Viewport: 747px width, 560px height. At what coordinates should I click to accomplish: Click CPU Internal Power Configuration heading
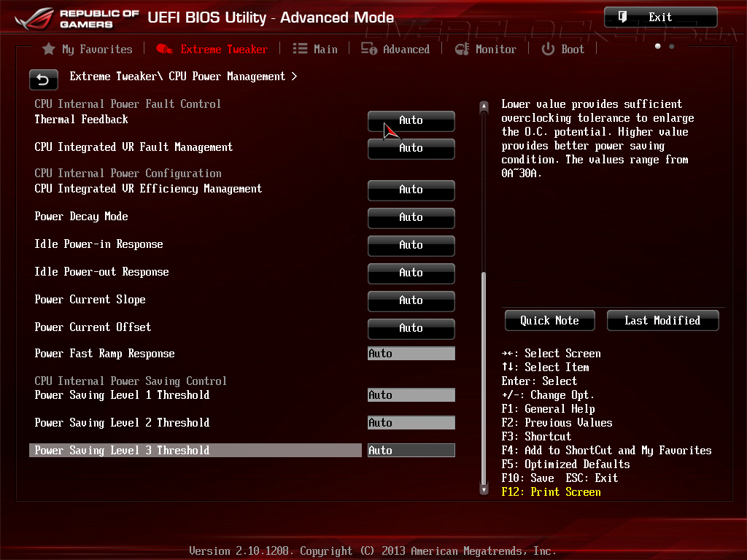[128, 174]
